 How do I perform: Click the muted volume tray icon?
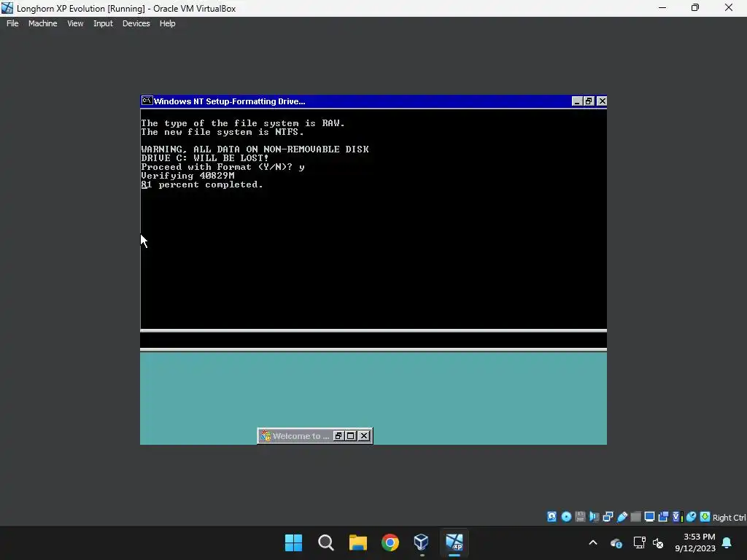point(658,542)
